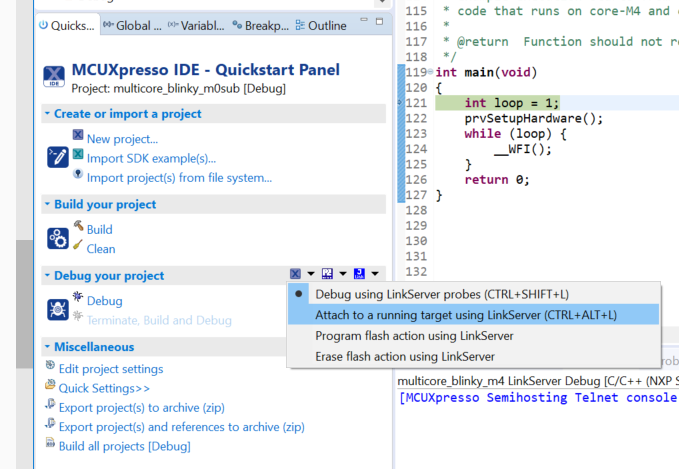This screenshot has width=679, height=469.
Task: Click the New project link
Action: click(x=123, y=139)
